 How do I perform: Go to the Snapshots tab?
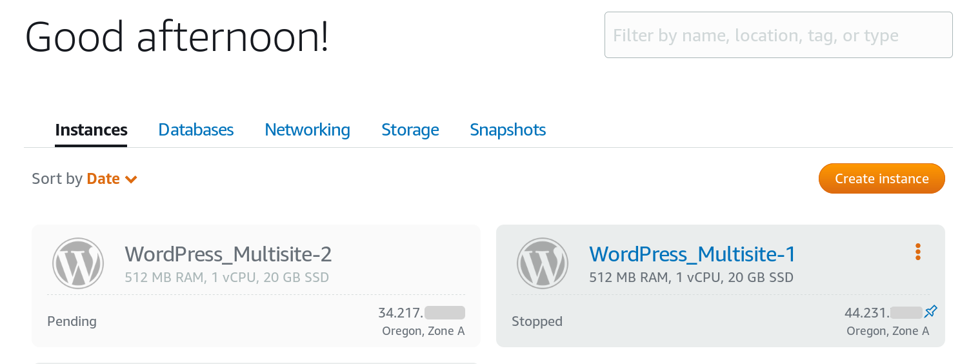tap(508, 130)
